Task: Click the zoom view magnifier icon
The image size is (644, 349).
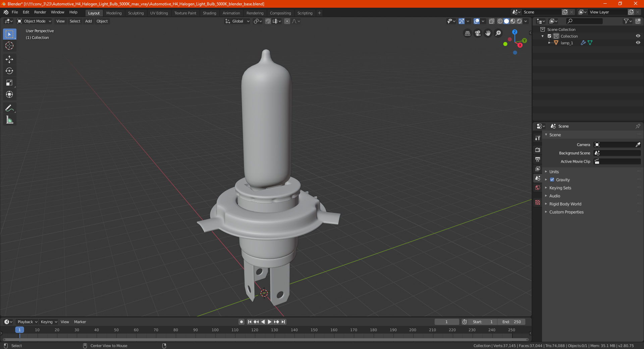Action: 498,33
